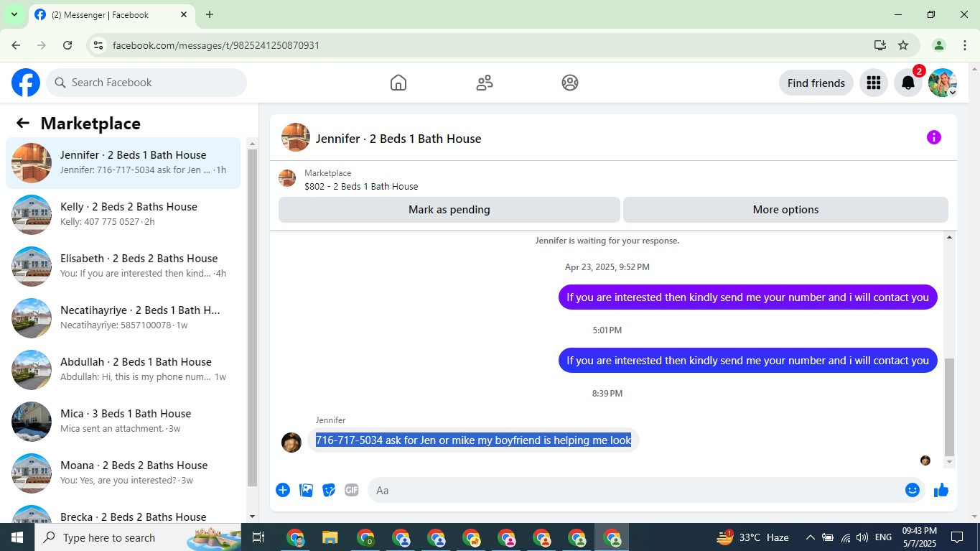Click Jennifer's avatar next to her message
980x551 pixels.
pyautogui.click(x=291, y=442)
